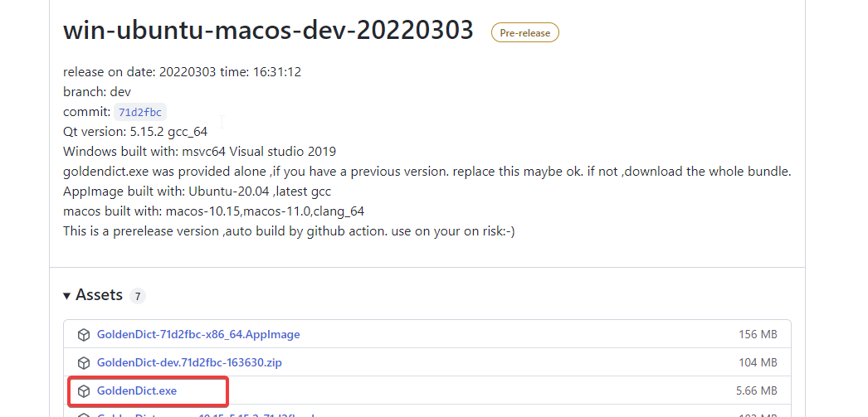Image resolution: width=868 pixels, height=417 pixels.
Task: Download GoldenDict.exe file
Action: pos(137,391)
